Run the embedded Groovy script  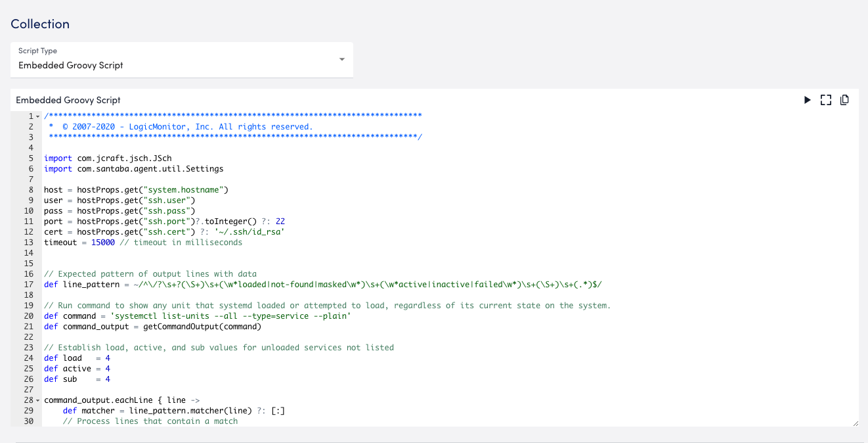(807, 100)
